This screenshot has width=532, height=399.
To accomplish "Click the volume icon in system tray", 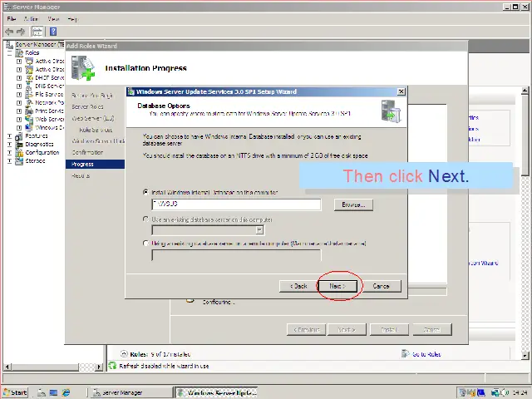I will pos(504,392).
